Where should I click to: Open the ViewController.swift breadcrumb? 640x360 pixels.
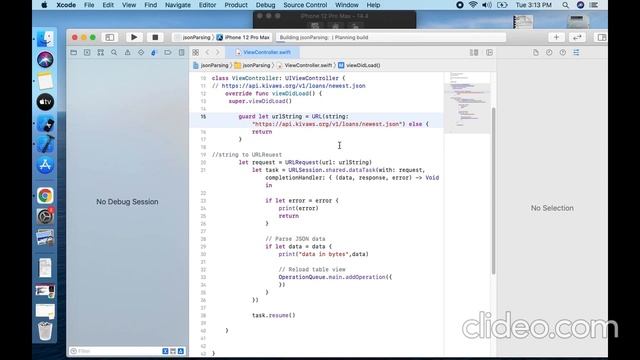pos(304,65)
